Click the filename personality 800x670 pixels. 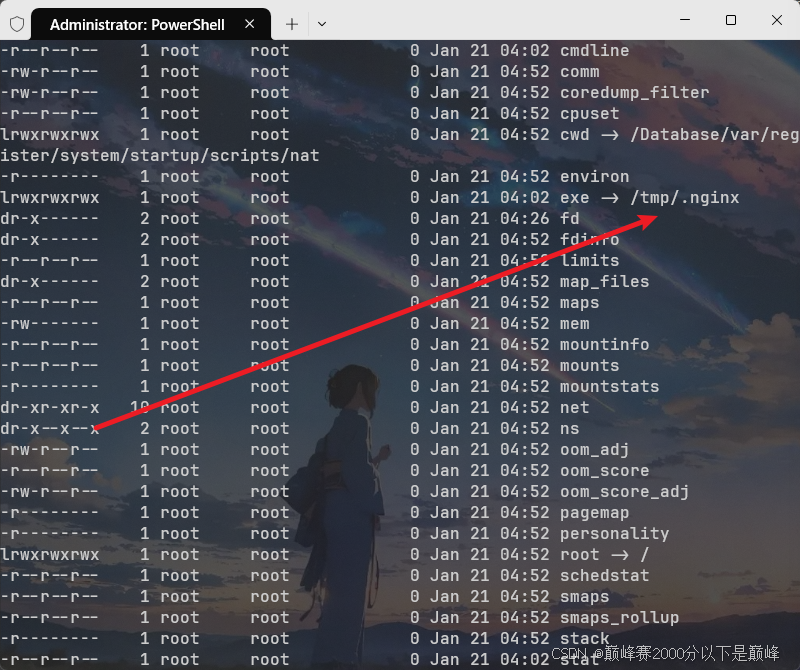click(x=614, y=533)
